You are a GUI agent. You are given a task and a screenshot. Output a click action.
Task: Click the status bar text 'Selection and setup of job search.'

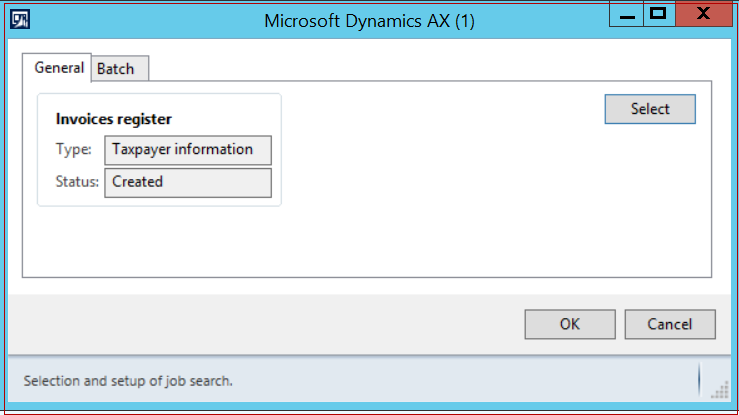pos(128,381)
